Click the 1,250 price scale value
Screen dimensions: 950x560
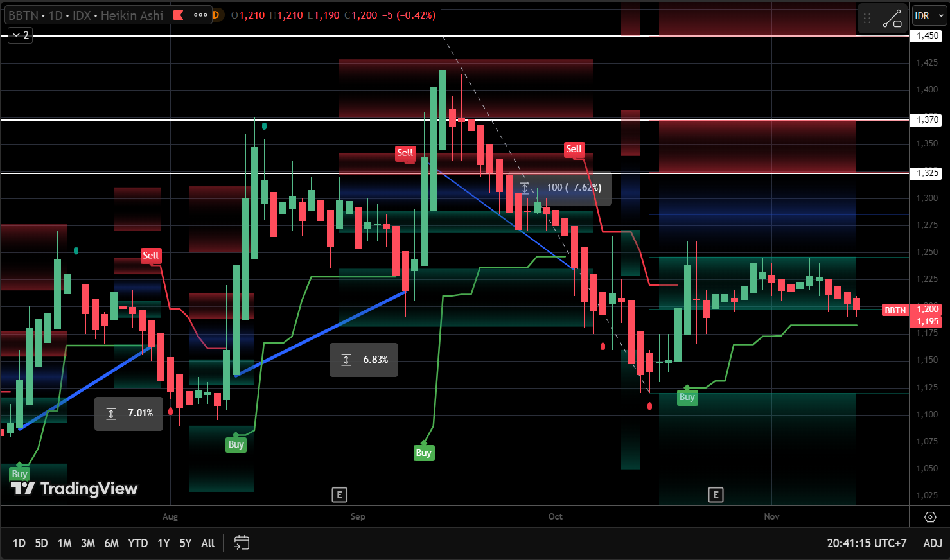[x=927, y=252]
